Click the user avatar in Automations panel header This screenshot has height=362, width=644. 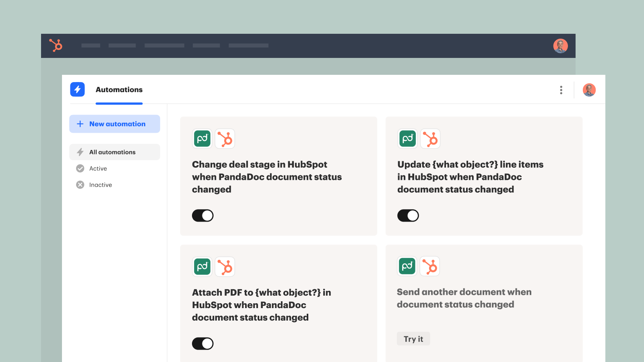coord(589,90)
